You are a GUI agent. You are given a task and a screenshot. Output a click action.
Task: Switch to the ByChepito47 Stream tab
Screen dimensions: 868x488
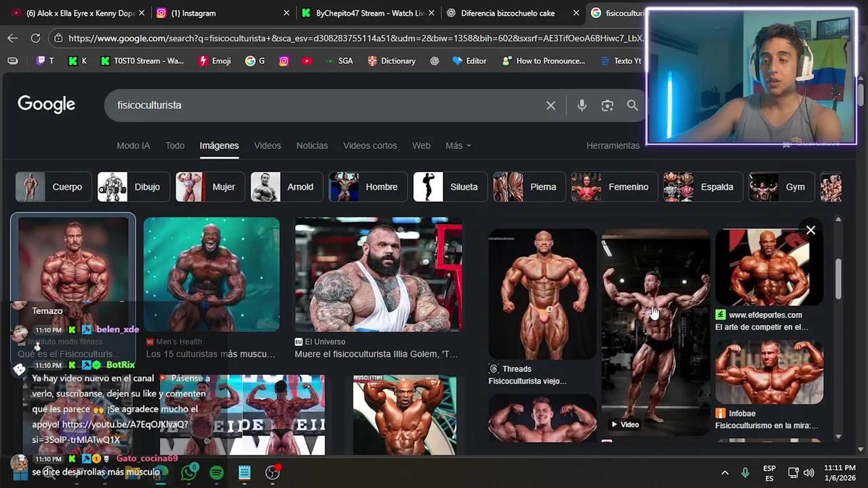coord(366,13)
